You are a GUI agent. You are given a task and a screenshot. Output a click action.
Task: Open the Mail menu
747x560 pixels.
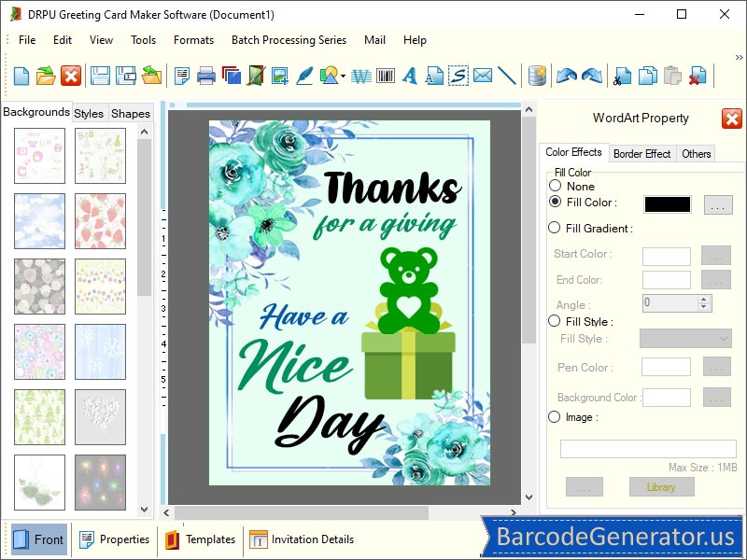coord(374,40)
